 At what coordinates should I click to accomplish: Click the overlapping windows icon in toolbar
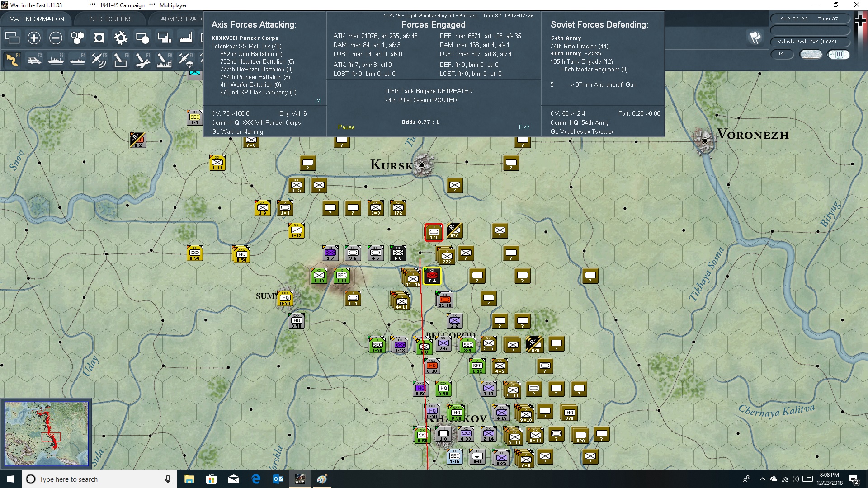[12, 38]
